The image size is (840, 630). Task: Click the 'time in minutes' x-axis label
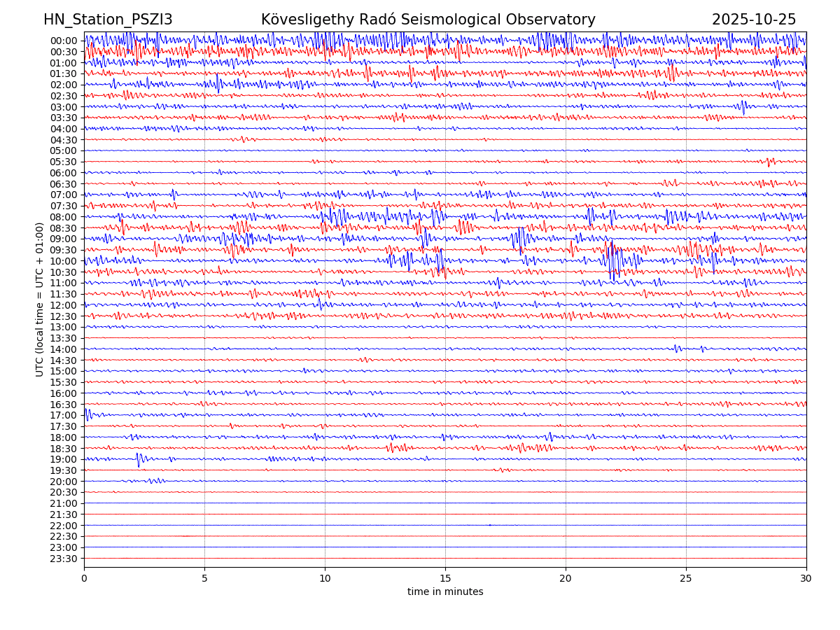(x=445, y=592)
